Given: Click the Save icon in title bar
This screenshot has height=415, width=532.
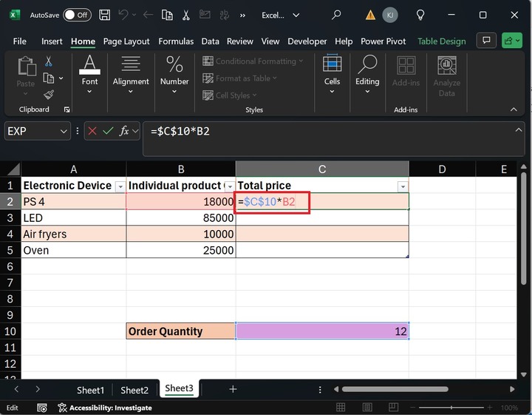Looking at the screenshot, I should coord(104,15).
